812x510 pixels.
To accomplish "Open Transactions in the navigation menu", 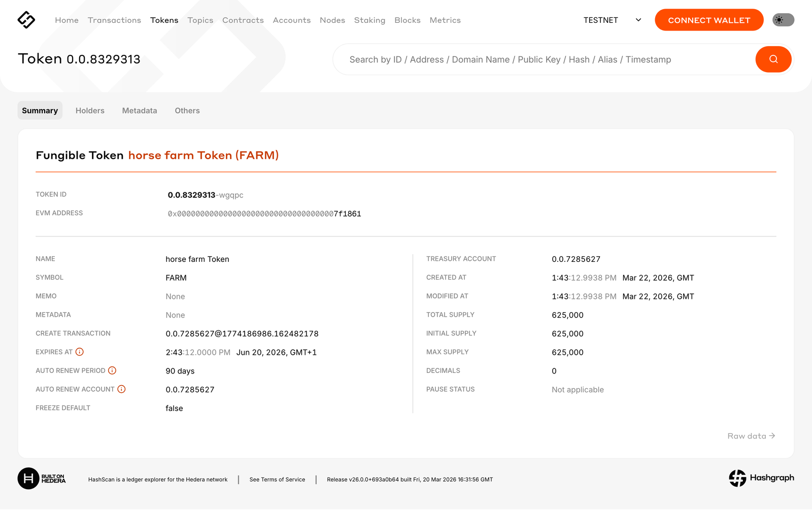I will click(x=114, y=20).
